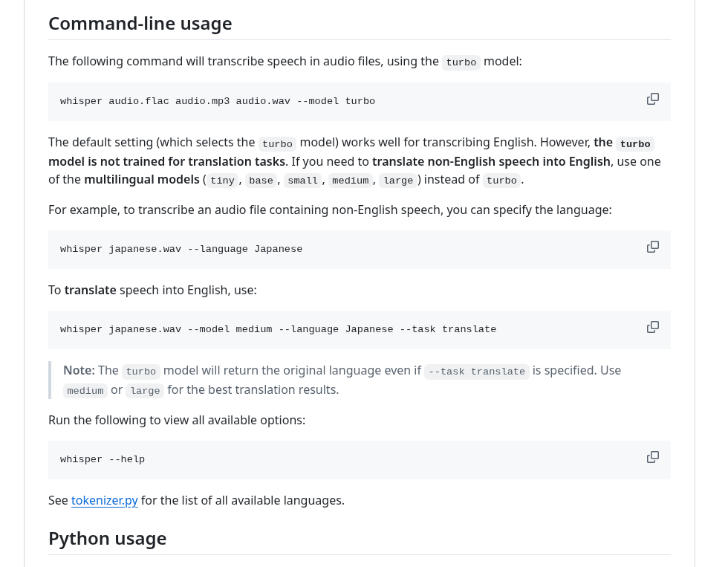Copy the whisper --help command
This screenshot has width=728, height=567.
point(653,457)
